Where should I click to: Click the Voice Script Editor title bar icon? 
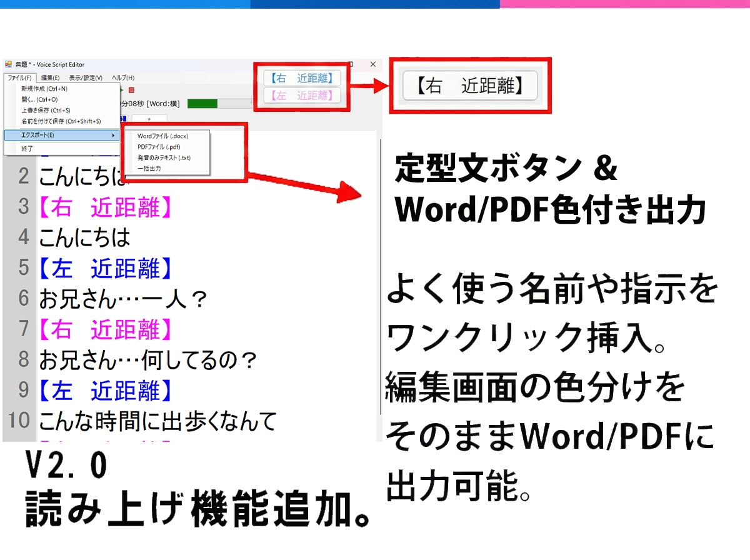[8, 64]
